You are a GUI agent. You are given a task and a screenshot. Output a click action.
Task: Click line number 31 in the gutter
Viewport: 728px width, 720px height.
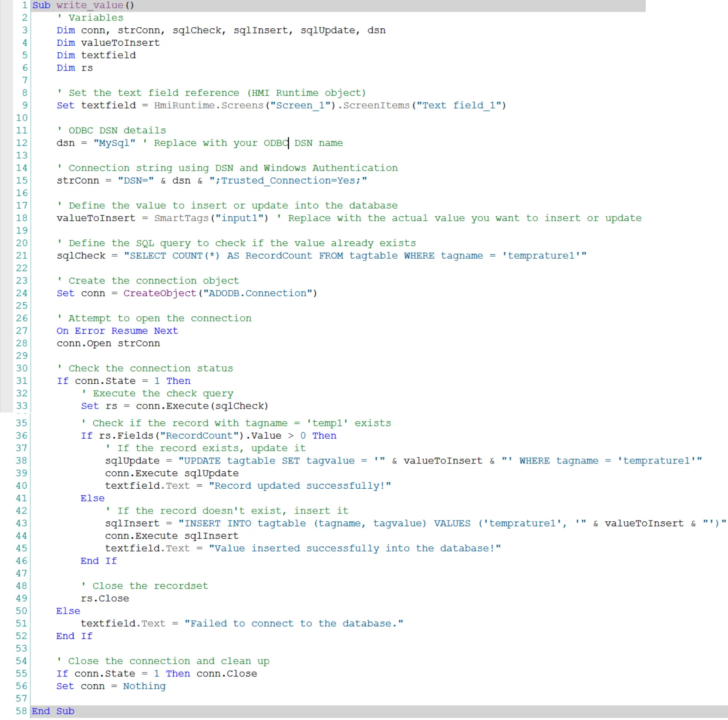coord(22,381)
